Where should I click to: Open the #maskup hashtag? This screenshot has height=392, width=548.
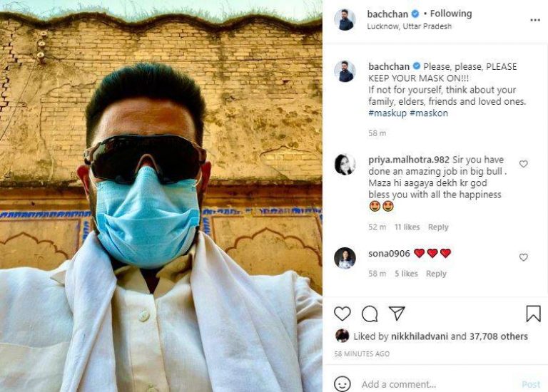[x=387, y=113]
